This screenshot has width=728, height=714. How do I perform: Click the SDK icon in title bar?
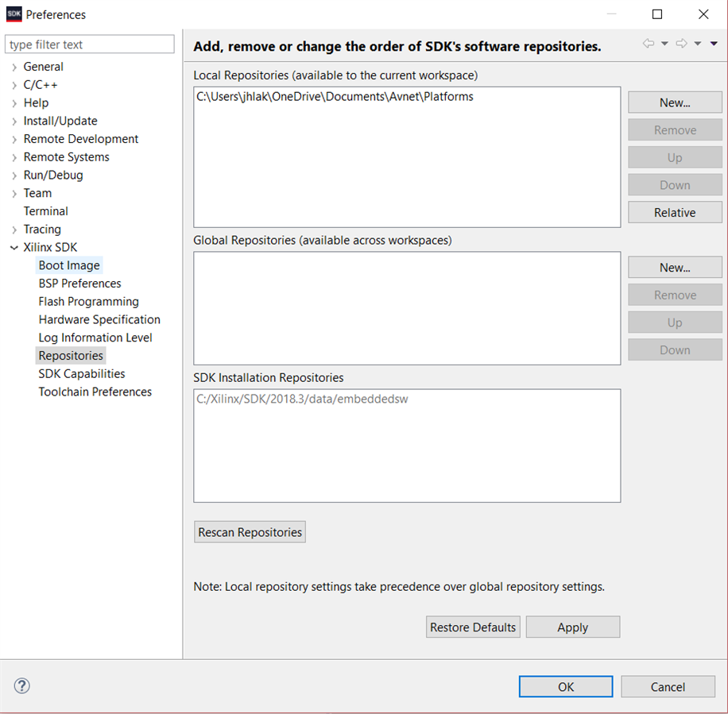(x=14, y=14)
